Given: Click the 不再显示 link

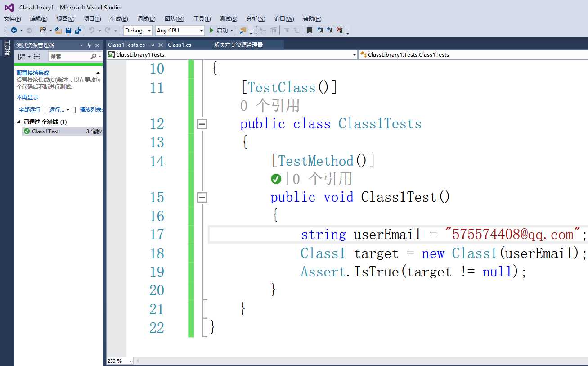Looking at the screenshot, I should [x=27, y=98].
